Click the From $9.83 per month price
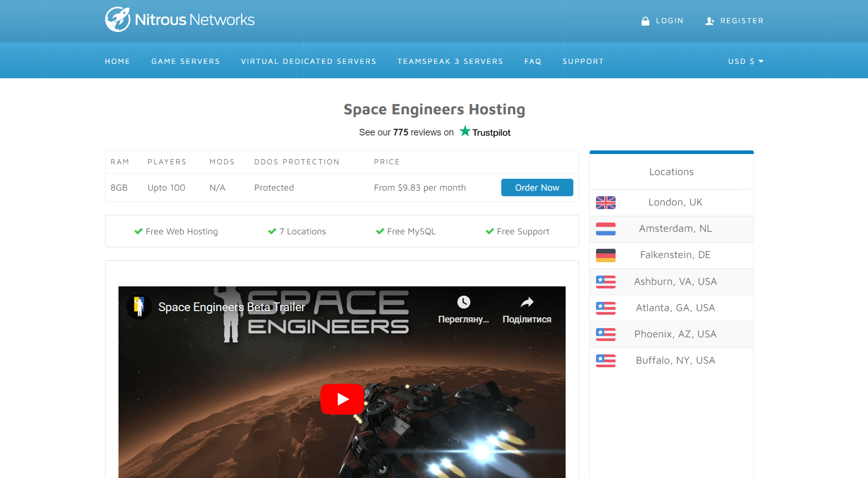This screenshot has width=868, height=478. click(x=420, y=187)
